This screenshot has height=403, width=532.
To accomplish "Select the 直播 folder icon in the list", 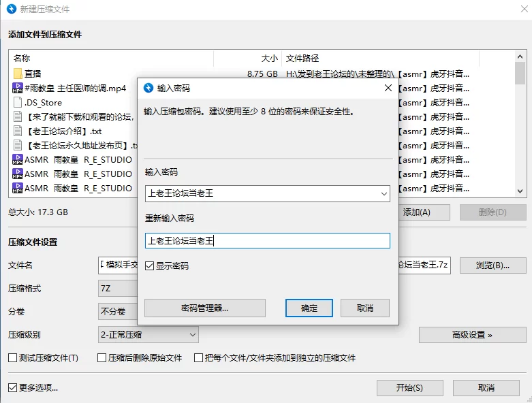I will click(18, 74).
